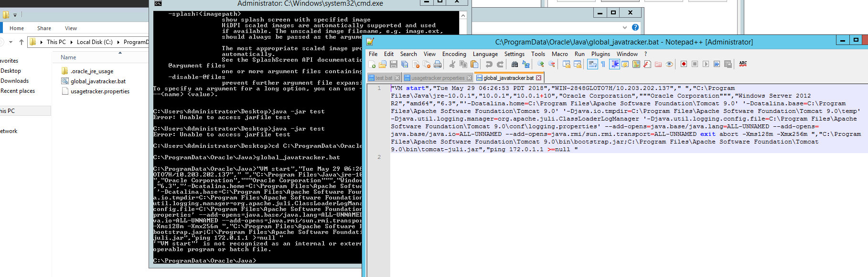The height and width of the screenshot is (277, 868).
Task: Toggle the Monitoring eye icon
Action: tap(669, 64)
